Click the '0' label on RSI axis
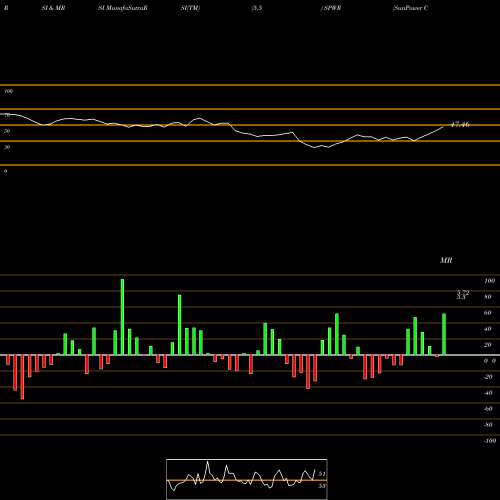 coord(5,171)
